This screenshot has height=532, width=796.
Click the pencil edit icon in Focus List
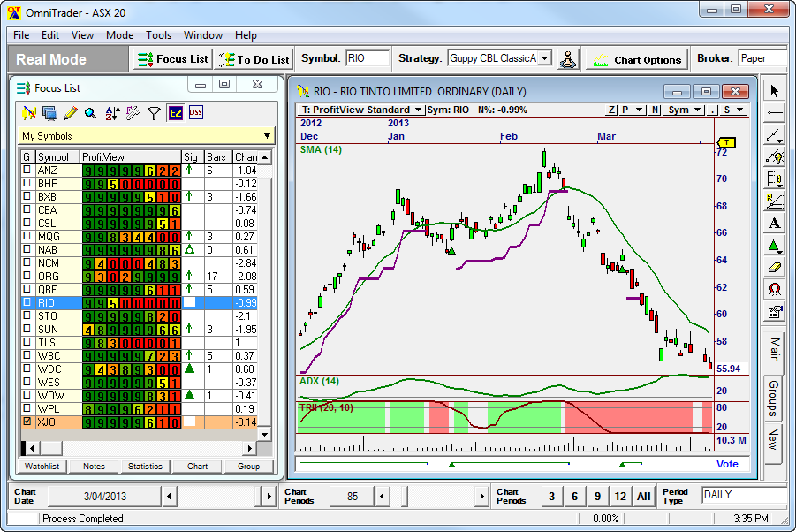point(71,113)
